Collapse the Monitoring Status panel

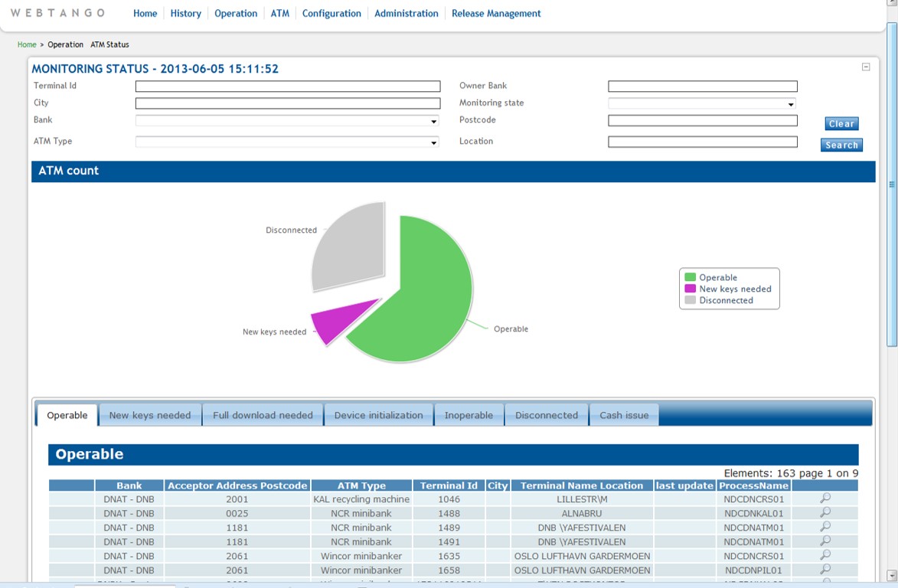(866, 67)
